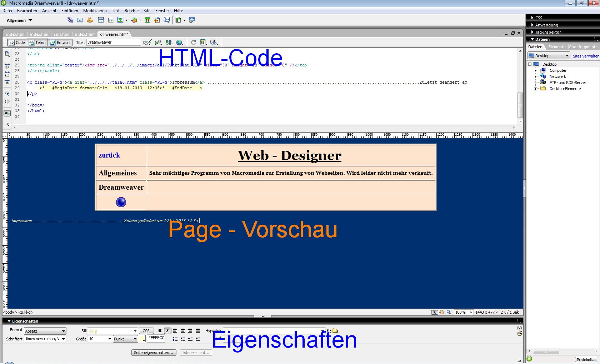This screenshot has width=600, height=364.
Task: Switch to the sbrt.htm document tab
Action: coord(61,34)
